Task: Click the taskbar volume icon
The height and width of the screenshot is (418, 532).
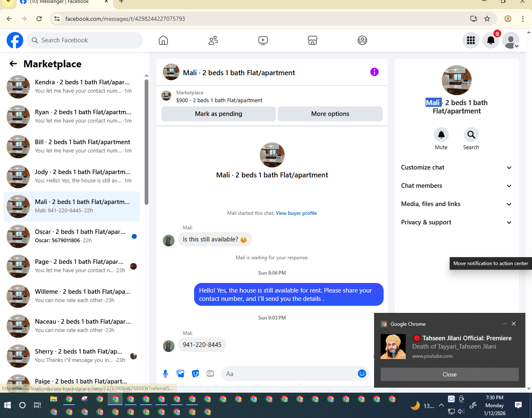Action: click(x=461, y=412)
